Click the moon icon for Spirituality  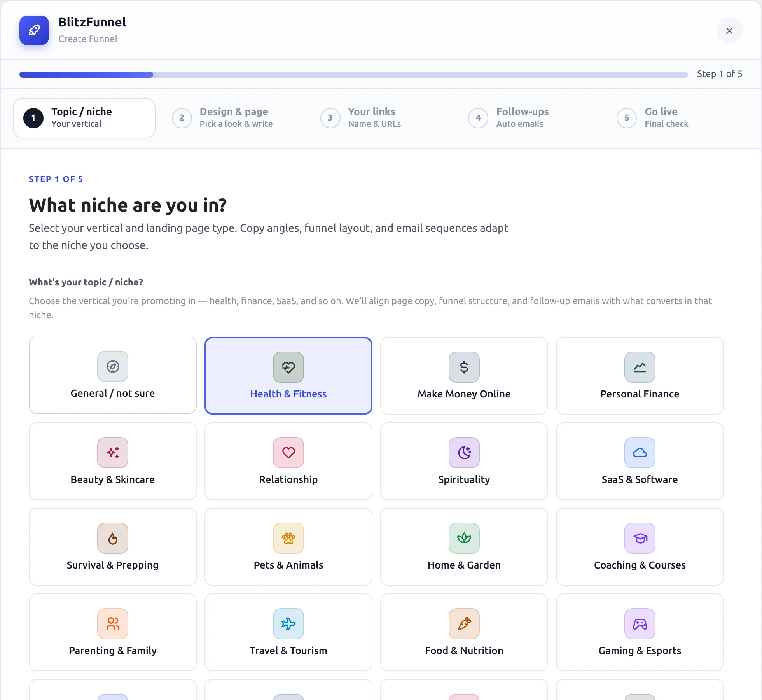click(x=464, y=453)
